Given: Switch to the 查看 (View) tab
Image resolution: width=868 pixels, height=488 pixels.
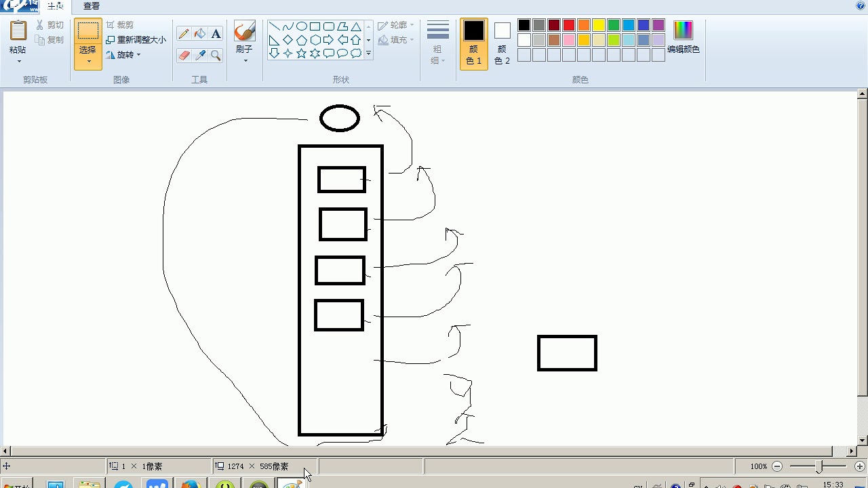Looking at the screenshot, I should click(x=92, y=6).
